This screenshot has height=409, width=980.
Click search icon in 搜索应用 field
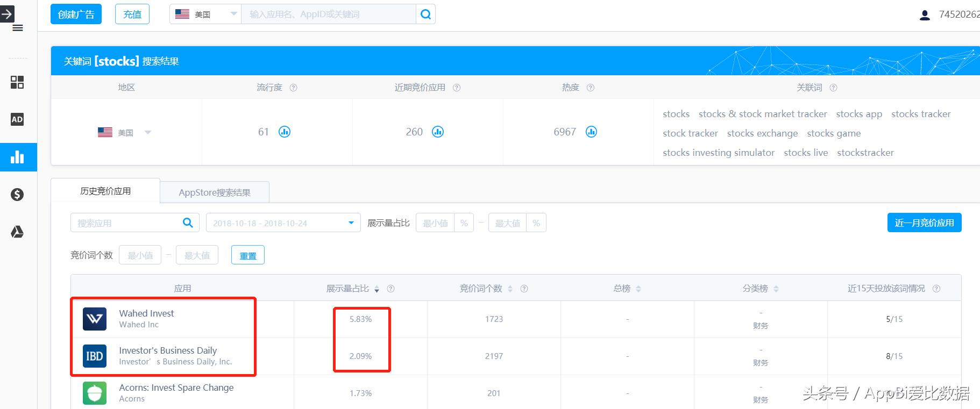click(x=188, y=223)
